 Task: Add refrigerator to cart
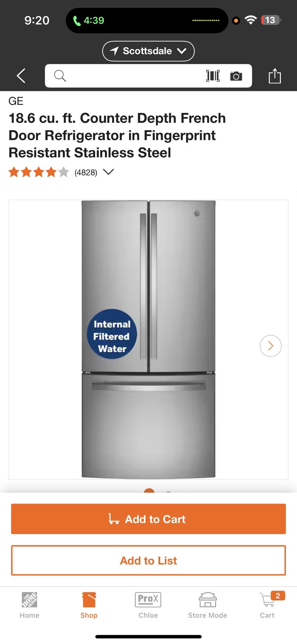(148, 519)
